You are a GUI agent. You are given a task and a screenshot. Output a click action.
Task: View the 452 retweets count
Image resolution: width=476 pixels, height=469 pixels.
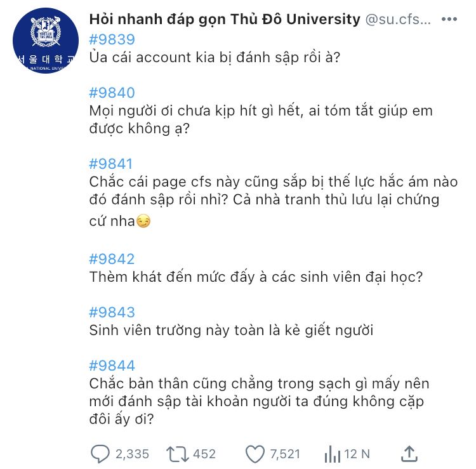coord(204,454)
